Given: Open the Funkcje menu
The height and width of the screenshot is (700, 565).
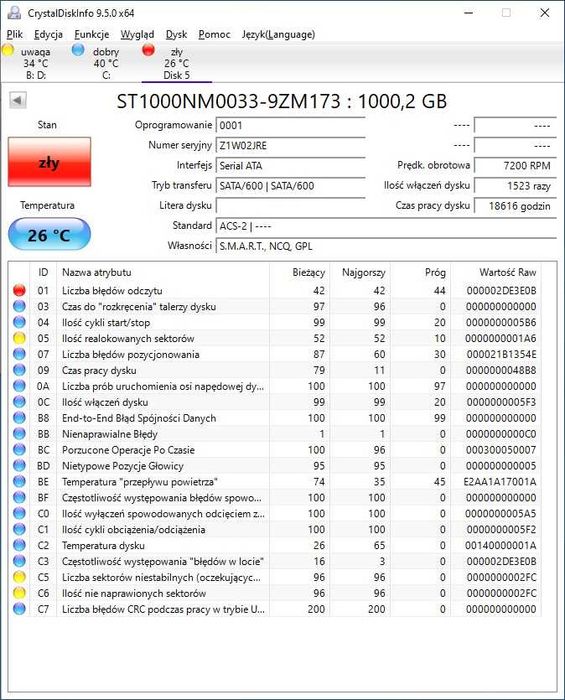Looking at the screenshot, I should [91, 34].
